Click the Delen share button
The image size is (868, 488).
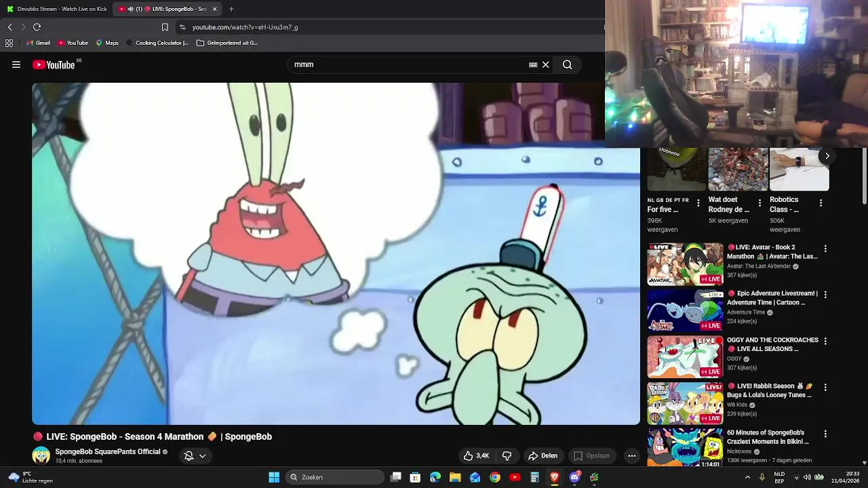point(543,456)
